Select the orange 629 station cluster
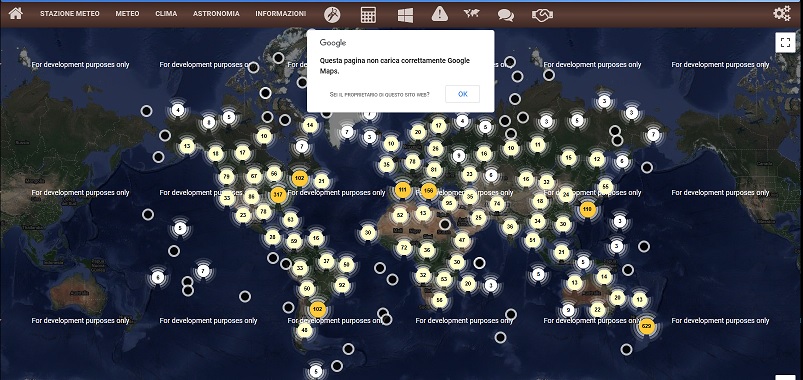This screenshot has height=380, width=803. (646, 326)
